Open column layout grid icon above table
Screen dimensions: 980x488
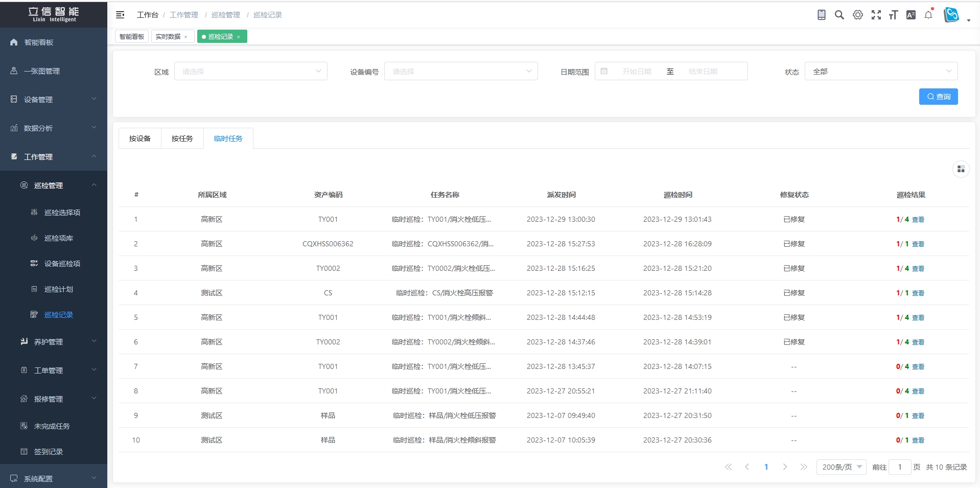coord(961,169)
